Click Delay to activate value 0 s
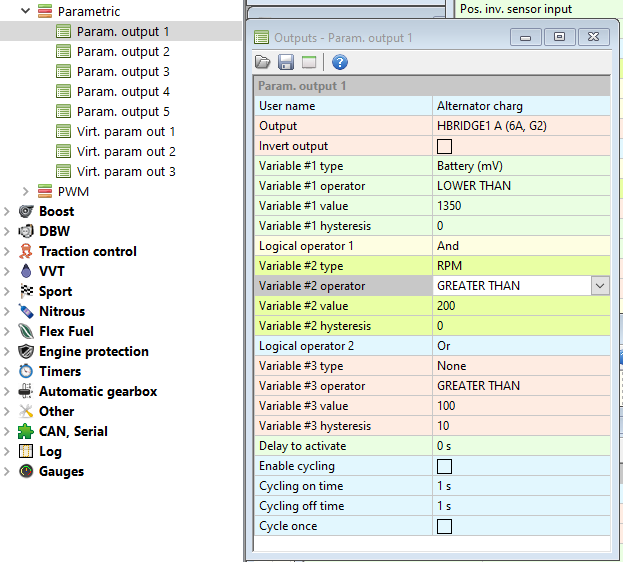The width and height of the screenshot is (623, 562). pos(521,446)
